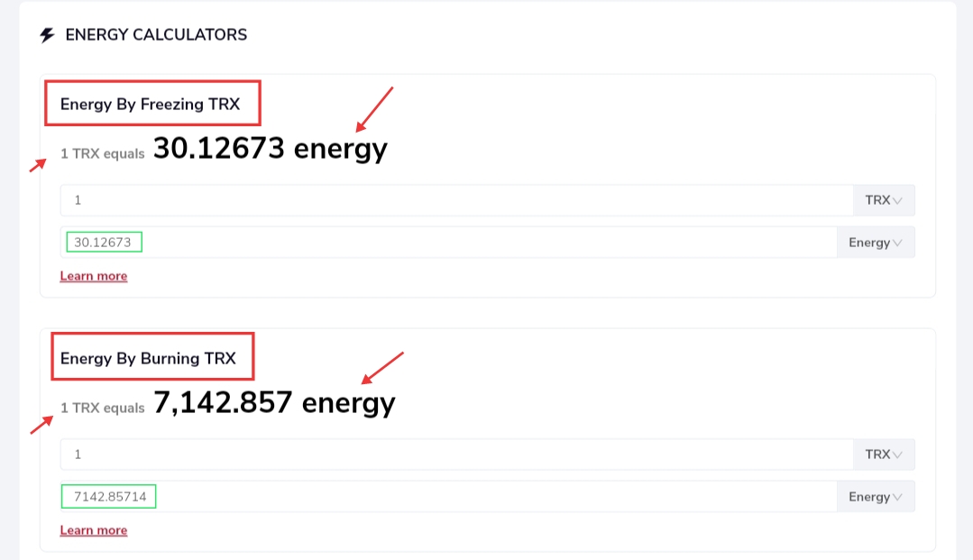
Task: Click the 7142.85714 energy result field
Action: pyautogui.click(x=449, y=497)
